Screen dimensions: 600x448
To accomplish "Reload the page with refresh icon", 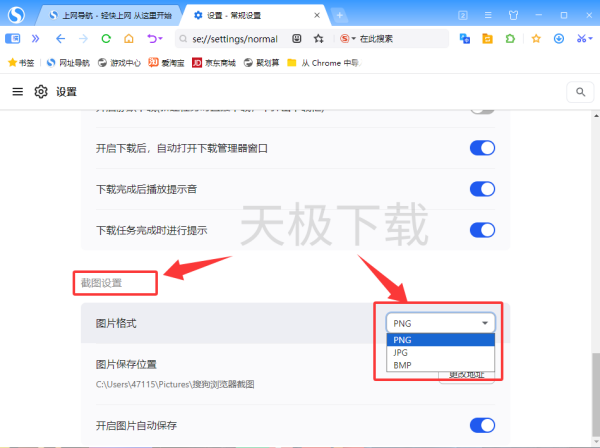I will click(106, 38).
